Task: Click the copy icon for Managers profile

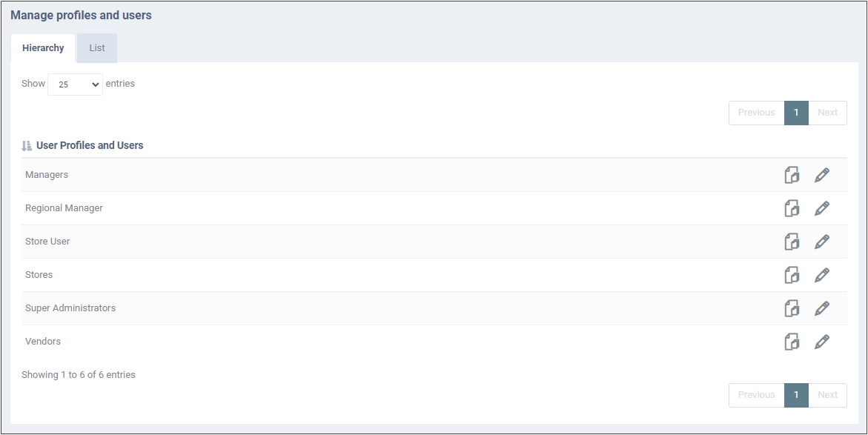Action: pos(792,175)
